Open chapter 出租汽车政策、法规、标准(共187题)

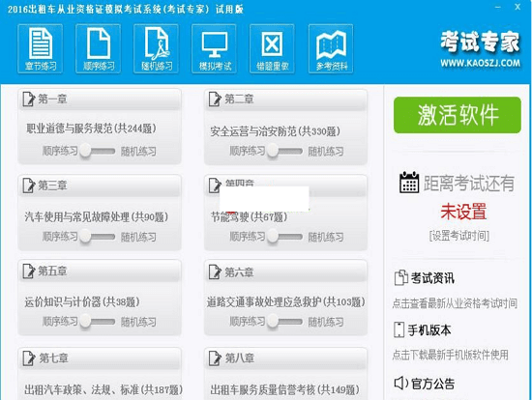tap(103, 389)
